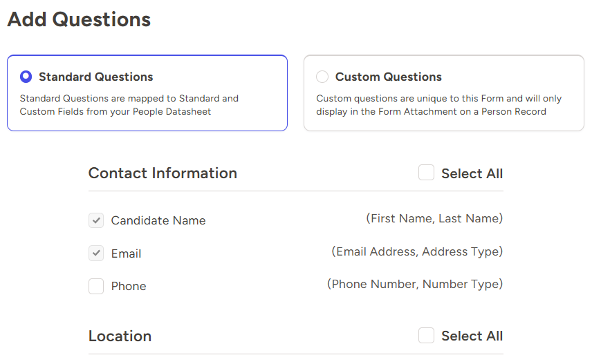Check Select All box for Contact Information

(426, 173)
